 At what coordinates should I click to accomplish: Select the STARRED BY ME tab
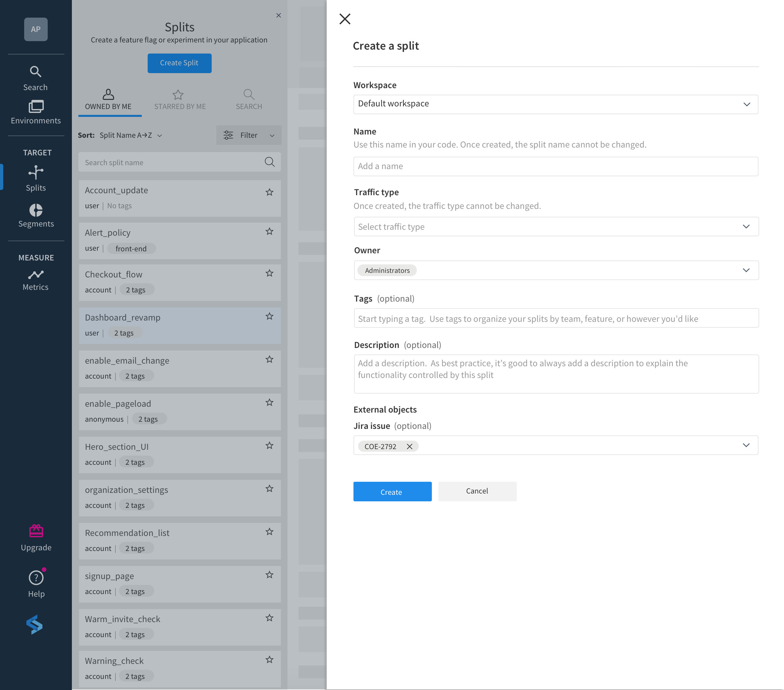pyautogui.click(x=179, y=99)
